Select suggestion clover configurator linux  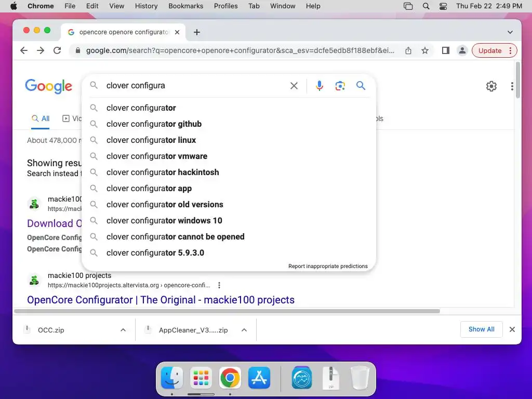click(x=229, y=140)
